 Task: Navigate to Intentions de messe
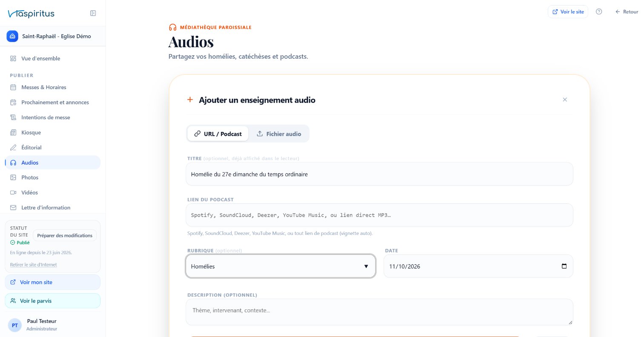[53, 117]
